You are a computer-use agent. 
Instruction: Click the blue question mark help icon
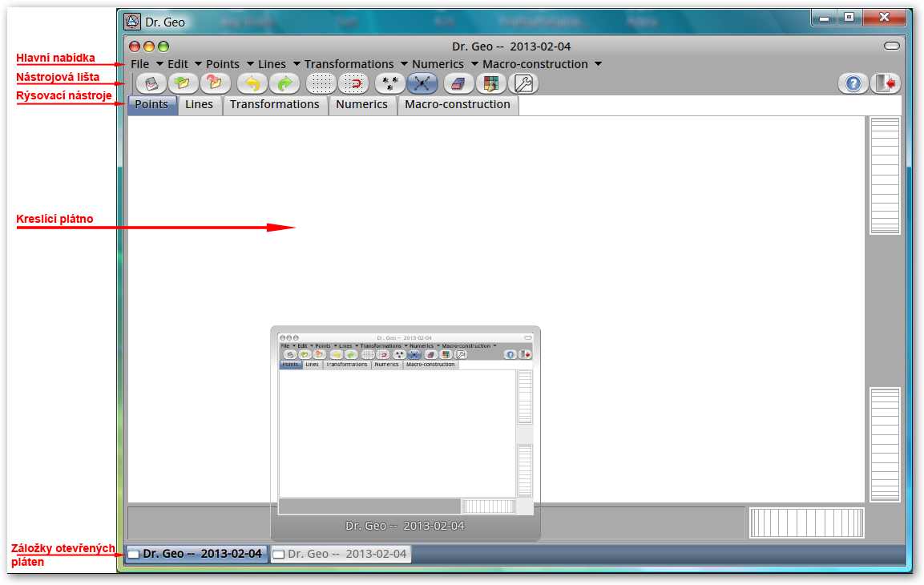pyautogui.click(x=853, y=83)
